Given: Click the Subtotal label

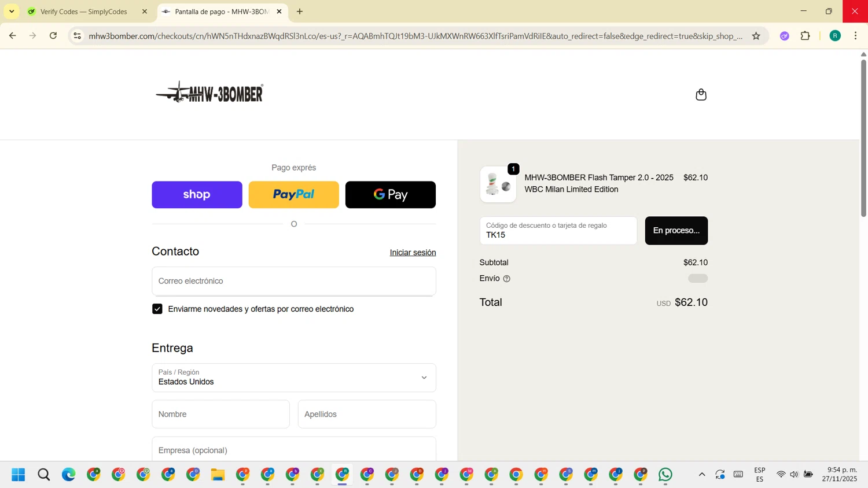Looking at the screenshot, I should 494,263.
